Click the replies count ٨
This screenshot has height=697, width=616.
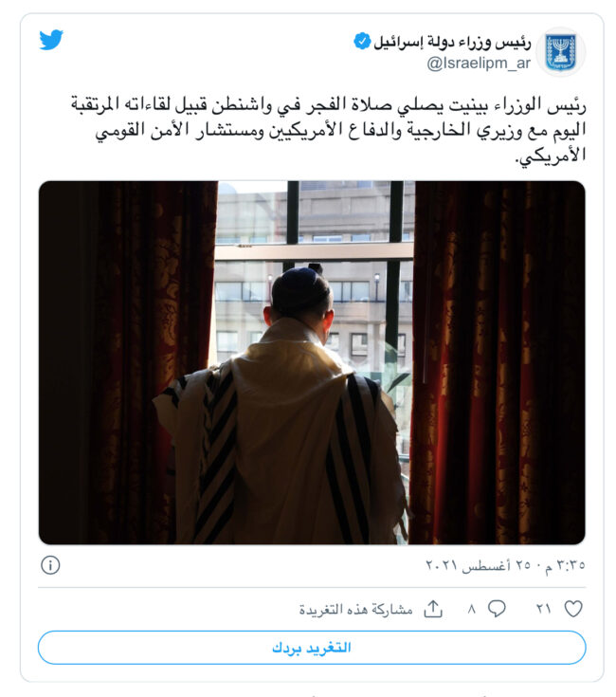click(x=472, y=609)
